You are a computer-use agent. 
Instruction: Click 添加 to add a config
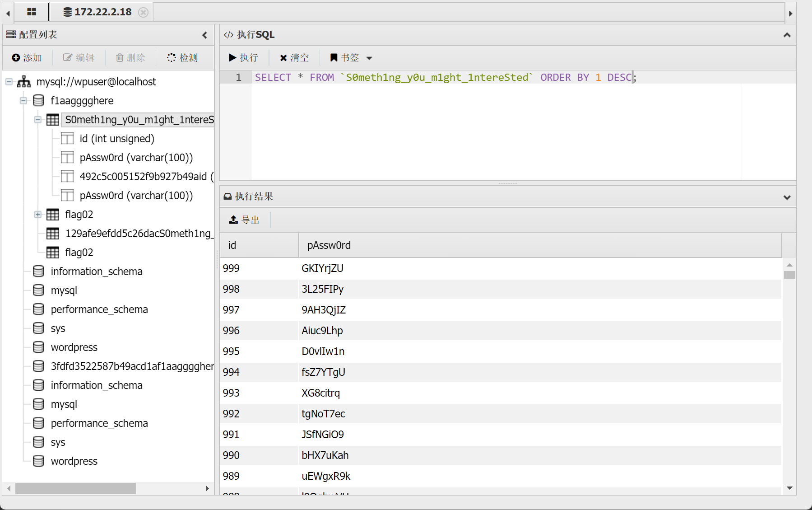click(27, 58)
